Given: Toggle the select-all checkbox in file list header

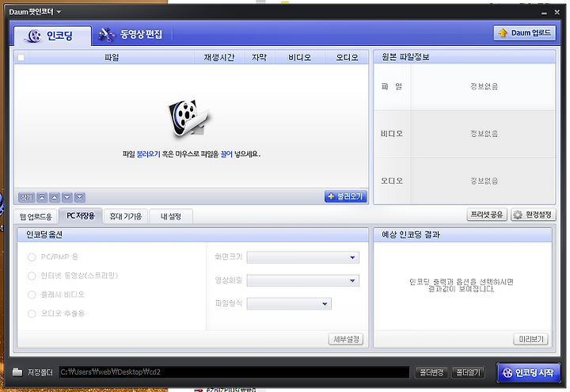Looking at the screenshot, I should [21, 58].
